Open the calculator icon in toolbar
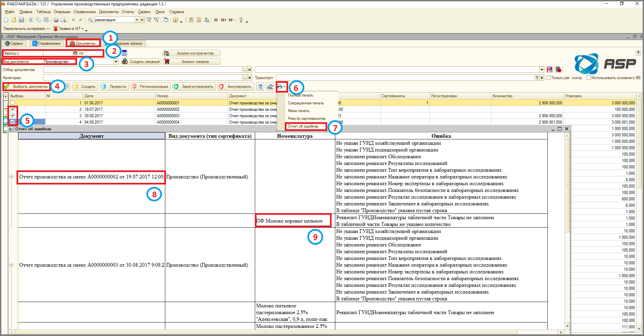The image size is (644, 336). [x=191, y=20]
